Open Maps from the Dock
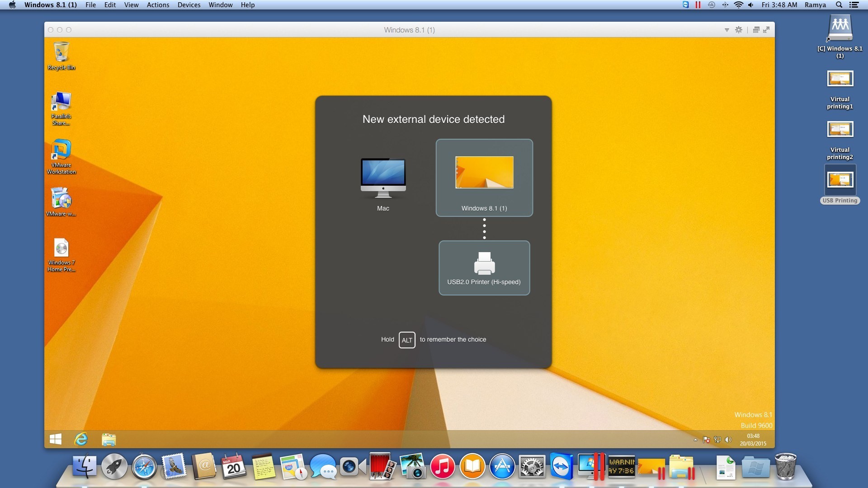 [293, 466]
